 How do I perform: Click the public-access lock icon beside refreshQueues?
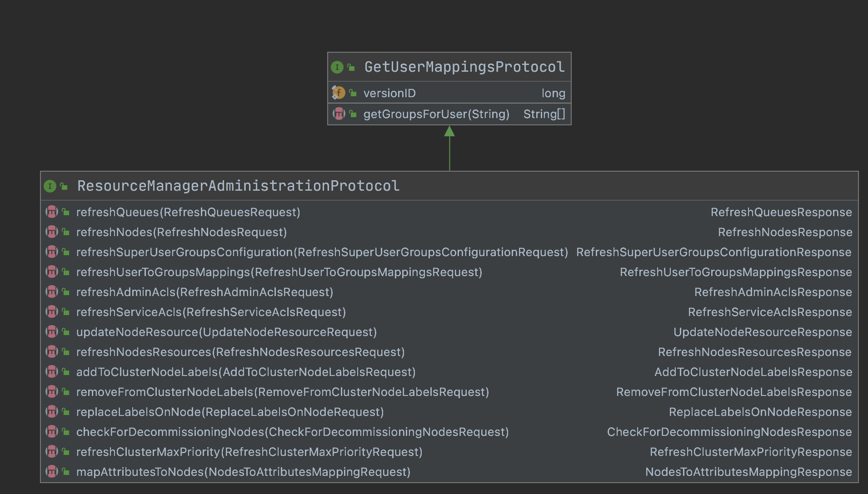[x=66, y=212]
